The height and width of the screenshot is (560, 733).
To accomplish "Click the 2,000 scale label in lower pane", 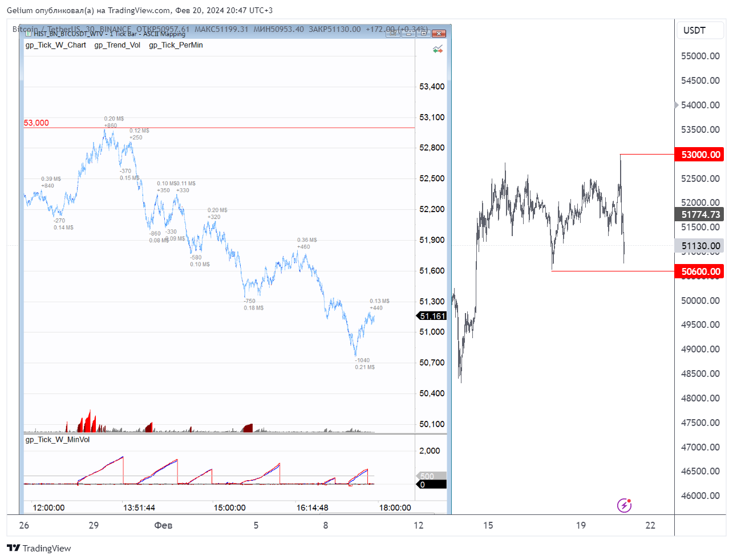I will [x=430, y=451].
